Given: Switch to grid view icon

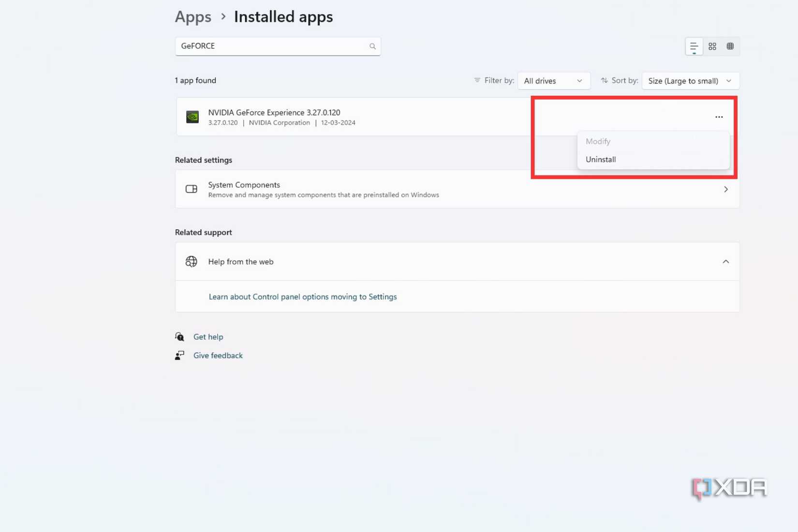Looking at the screenshot, I should point(730,46).
